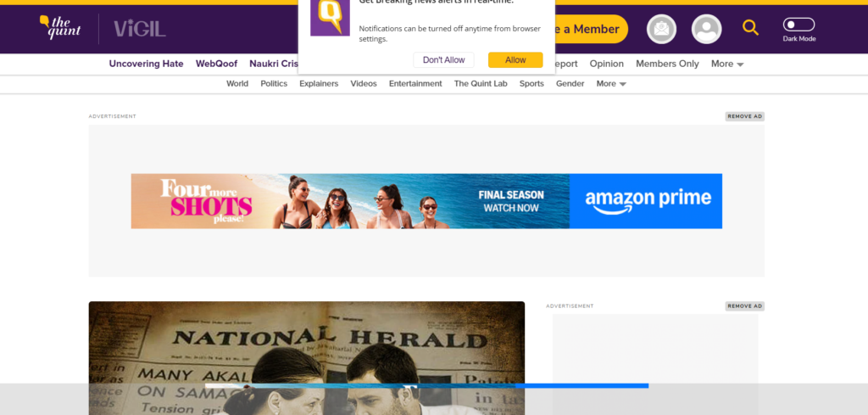Open Naukri Crisis section
Viewport: 868px width, 415px height.
point(274,64)
